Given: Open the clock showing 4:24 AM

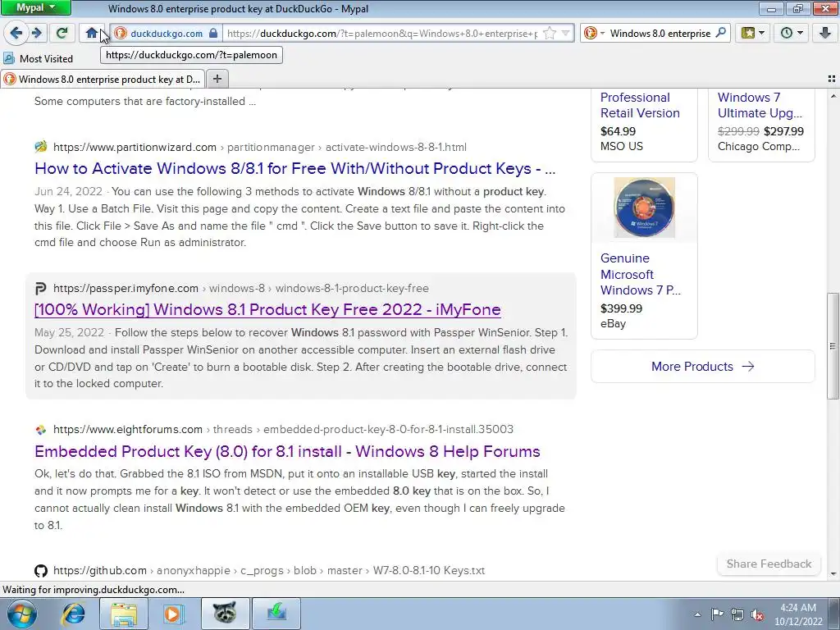Looking at the screenshot, I should 797,614.
